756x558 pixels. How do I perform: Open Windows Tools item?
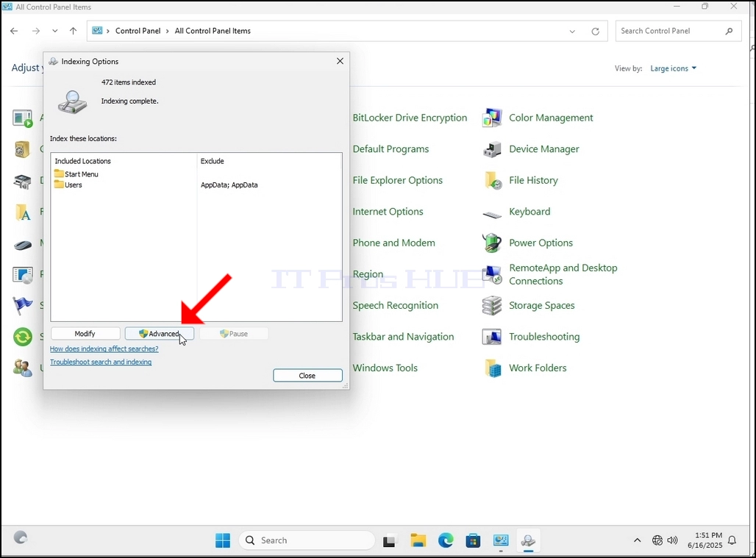click(x=385, y=368)
